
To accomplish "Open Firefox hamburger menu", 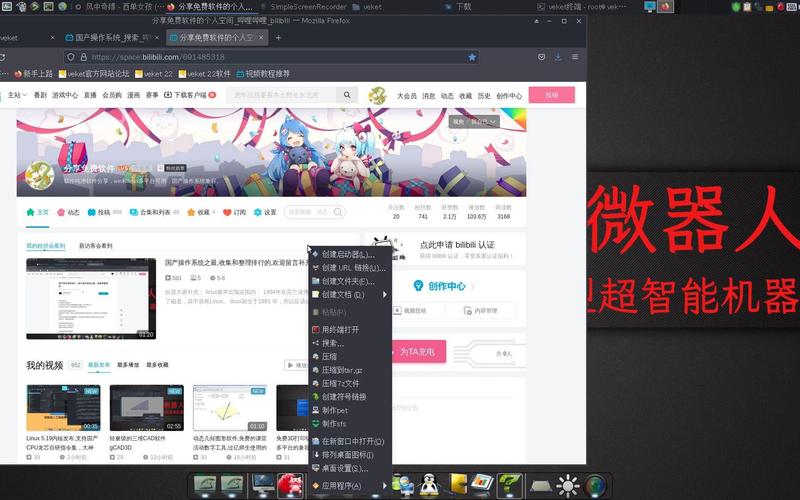I will coord(575,57).
